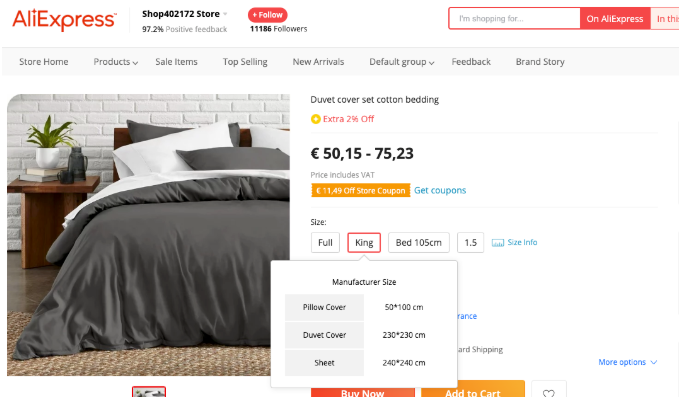Open the Default group dropdown
682x401 pixels.
pos(402,62)
